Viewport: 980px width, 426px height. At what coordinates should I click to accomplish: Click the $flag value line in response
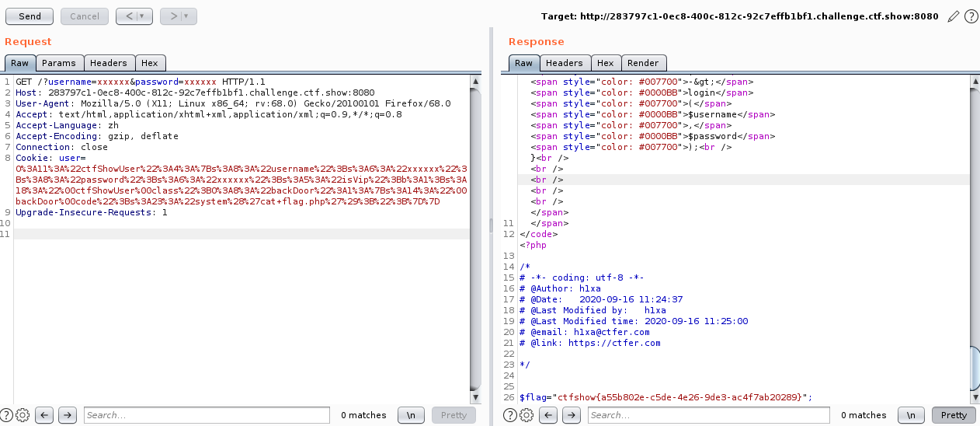coord(666,397)
